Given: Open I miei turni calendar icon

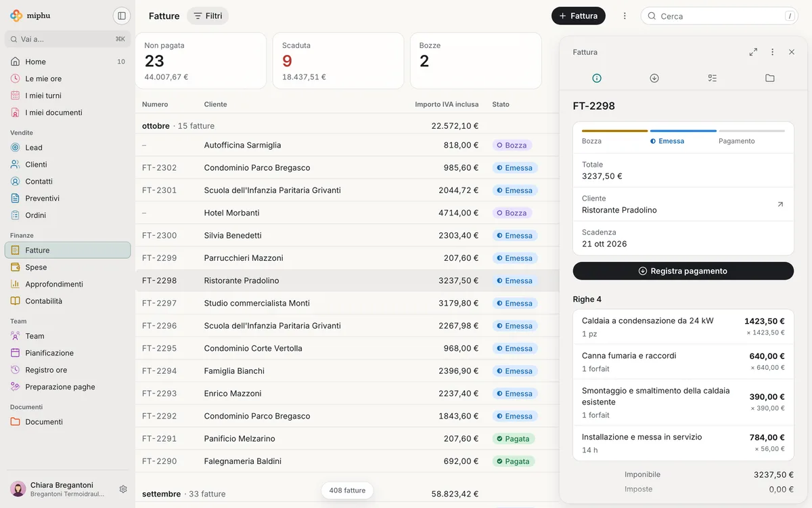Looking at the screenshot, I should pyautogui.click(x=16, y=96).
